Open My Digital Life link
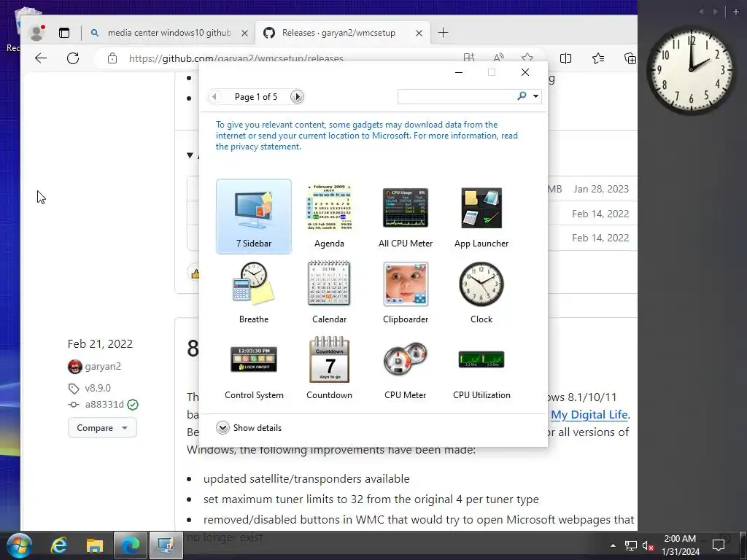The image size is (747, 560). click(x=589, y=414)
